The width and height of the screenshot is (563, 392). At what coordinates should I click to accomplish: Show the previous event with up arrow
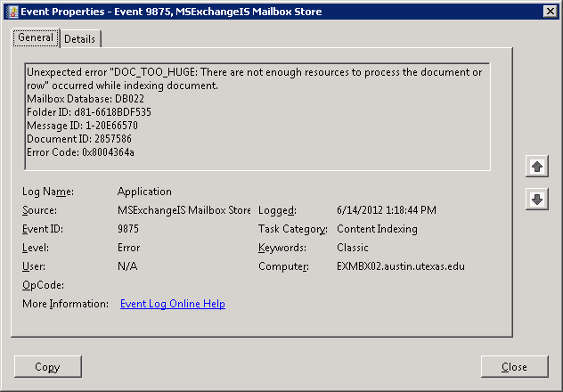pos(536,167)
